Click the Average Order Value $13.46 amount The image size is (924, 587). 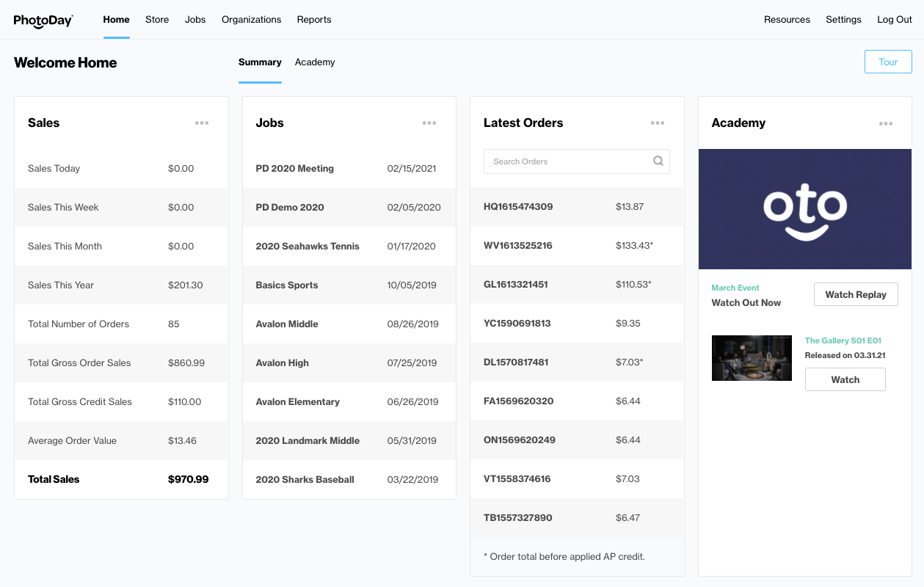(183, 440)
